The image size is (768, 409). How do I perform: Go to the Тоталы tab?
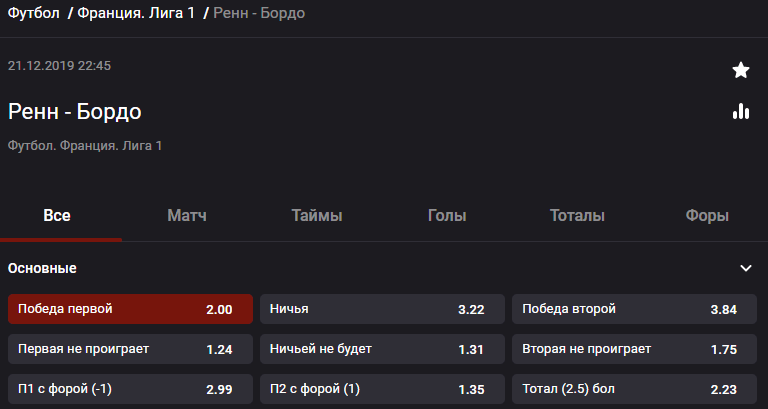coord(577,216)
